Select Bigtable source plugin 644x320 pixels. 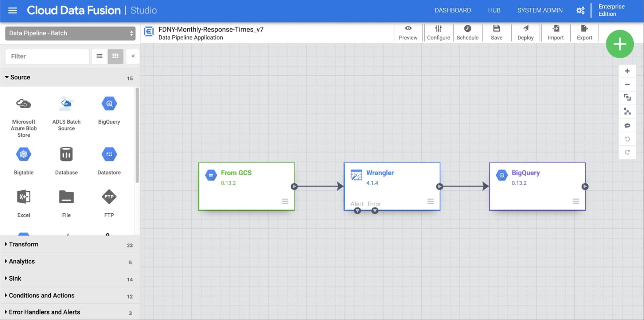click(24, 160)
